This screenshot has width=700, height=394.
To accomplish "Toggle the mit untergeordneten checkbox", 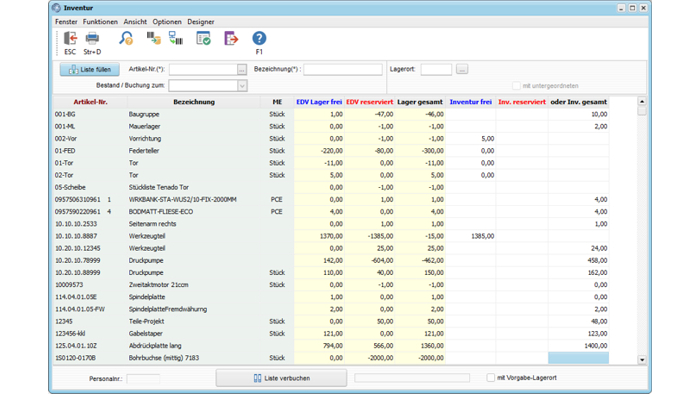I will pyautogui.click(x=516, y=86).
